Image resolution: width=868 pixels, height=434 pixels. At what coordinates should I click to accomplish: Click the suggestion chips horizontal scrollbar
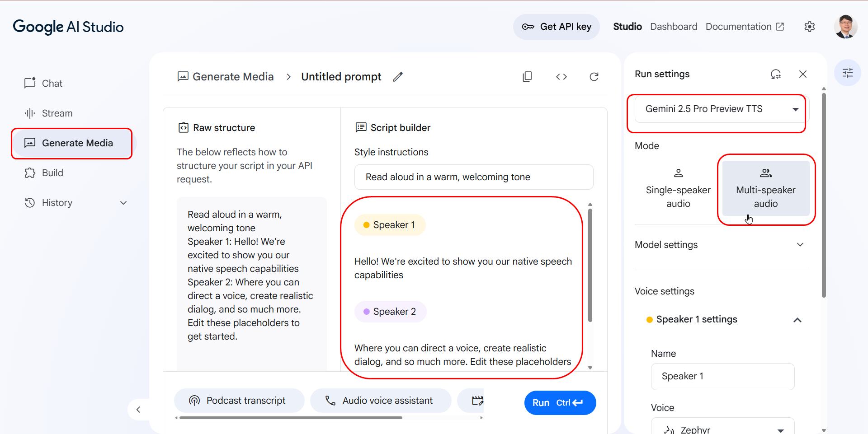(291, 418)
